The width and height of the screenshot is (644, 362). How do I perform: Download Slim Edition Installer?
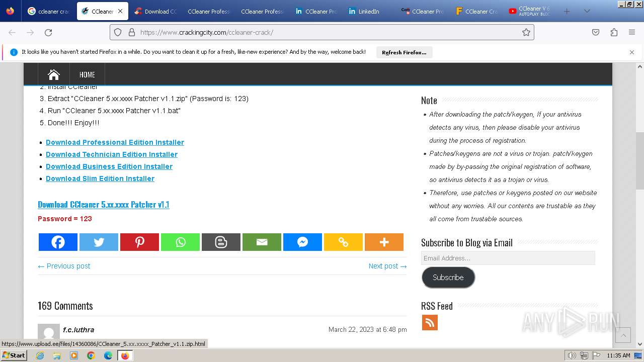pos(100,178)
